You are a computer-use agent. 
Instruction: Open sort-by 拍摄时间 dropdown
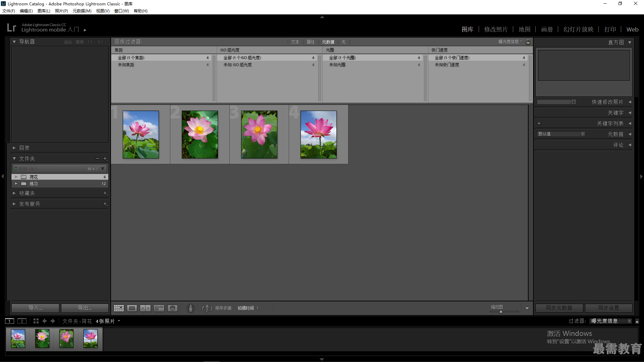[x=248, y=308]
